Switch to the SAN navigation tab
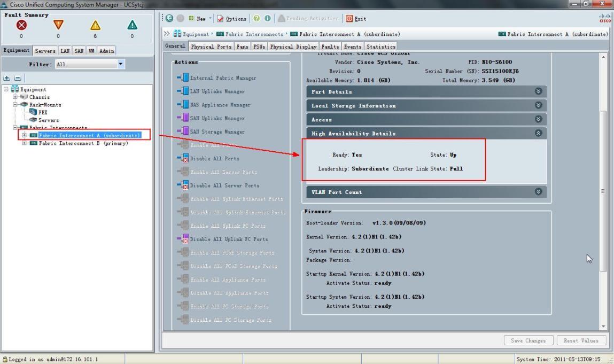The image size is (614, 364). point(79,51)
